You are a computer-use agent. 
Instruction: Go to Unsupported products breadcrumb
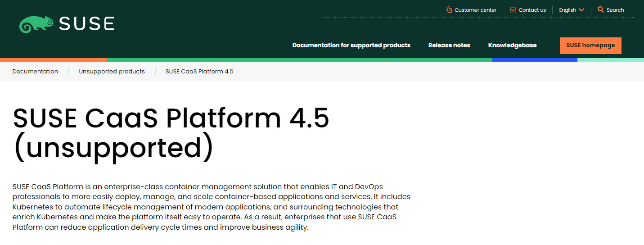[112, 72]
